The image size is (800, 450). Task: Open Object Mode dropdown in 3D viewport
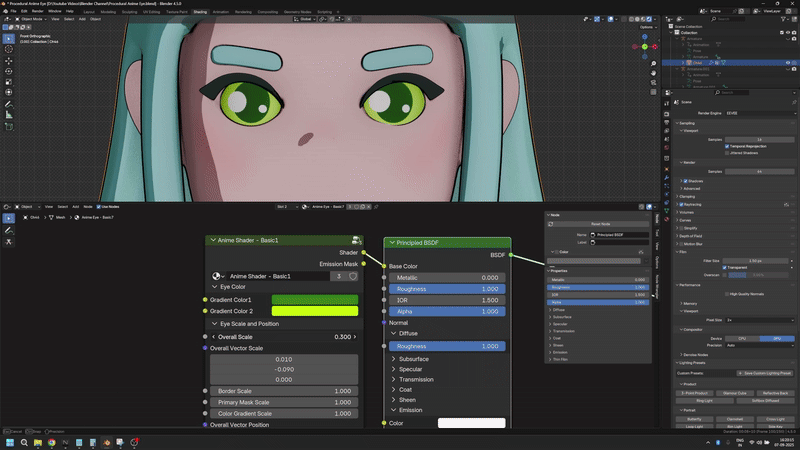point(31,19)
